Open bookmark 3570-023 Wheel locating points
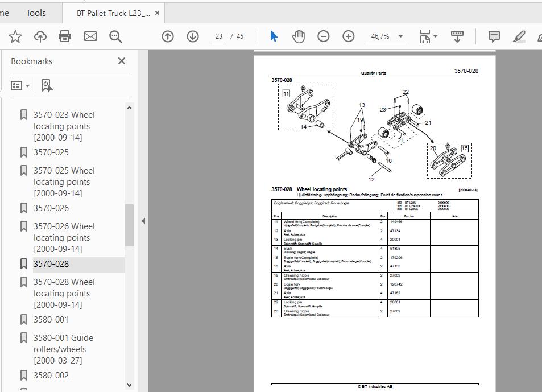 click(x=64, y=126)
